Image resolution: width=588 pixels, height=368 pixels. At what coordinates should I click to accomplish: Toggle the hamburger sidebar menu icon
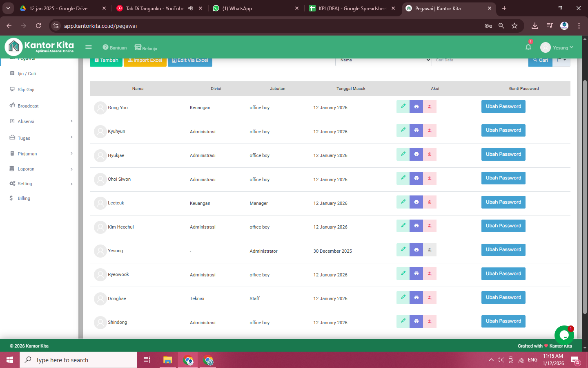[x=88, y=47]
